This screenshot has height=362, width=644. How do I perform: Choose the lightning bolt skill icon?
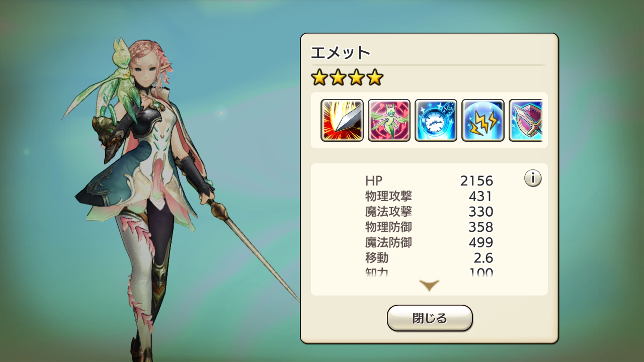[x=483, y=120]
